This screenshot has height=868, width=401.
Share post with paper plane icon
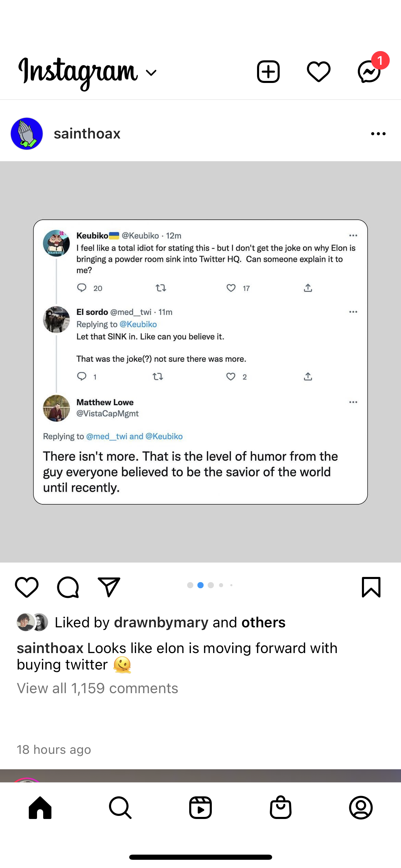(109, 587)
